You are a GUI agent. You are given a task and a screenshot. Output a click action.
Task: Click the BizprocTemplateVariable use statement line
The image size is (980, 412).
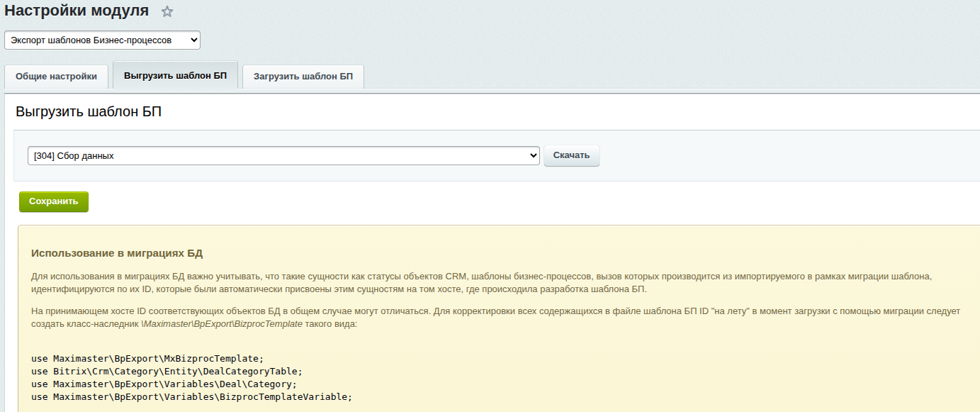191,397
